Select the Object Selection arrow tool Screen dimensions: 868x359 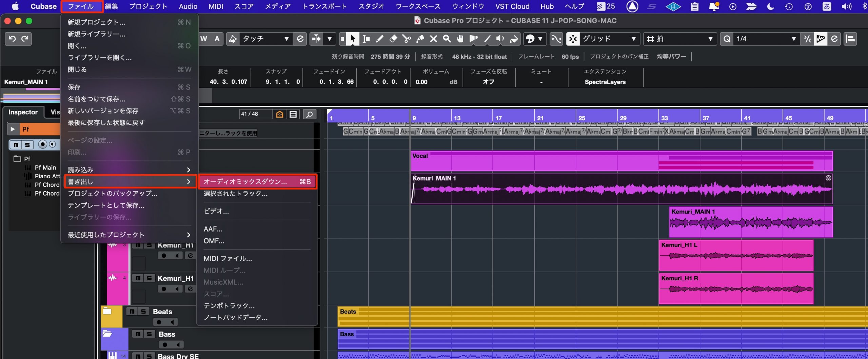(352, 39)
